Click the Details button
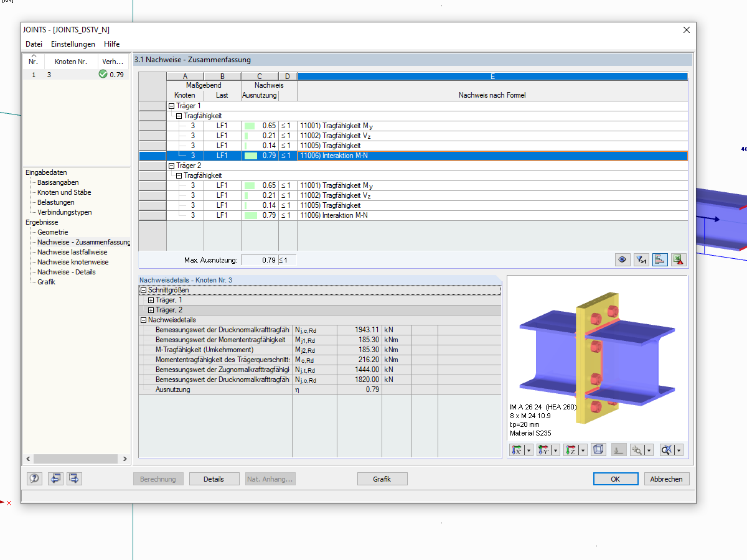747x560 pixels. point(214,479)
